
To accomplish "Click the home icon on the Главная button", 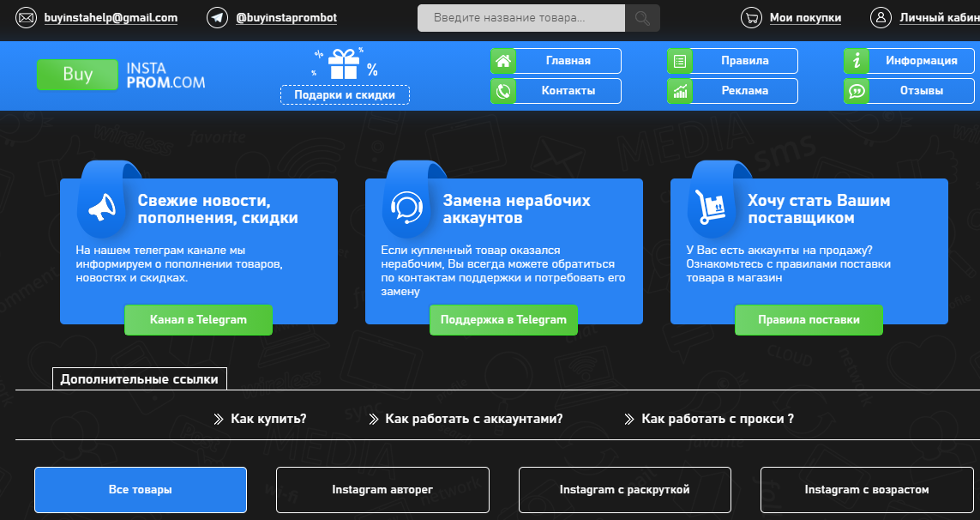I will [x=504, y=60].
